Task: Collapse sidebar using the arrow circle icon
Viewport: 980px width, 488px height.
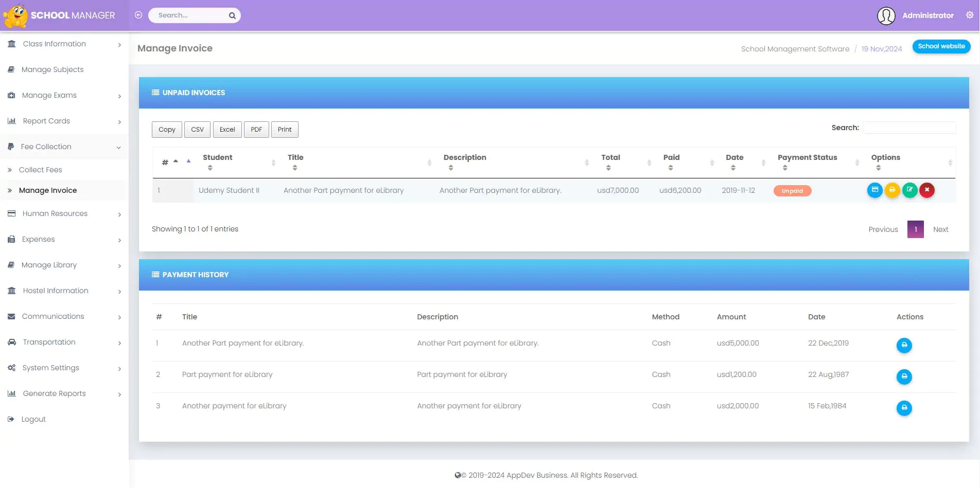Action: tap(138, 15)
